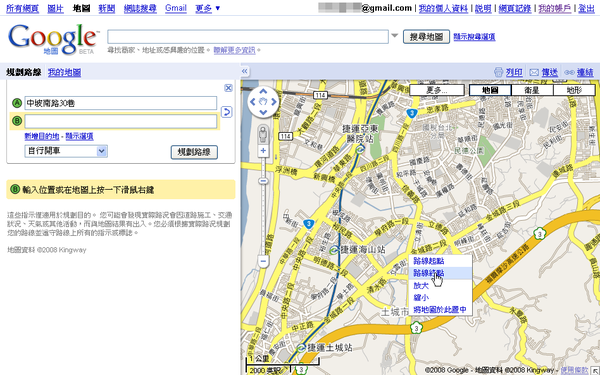
Task: Click the green marker A icon
Action: coord(17,103)
